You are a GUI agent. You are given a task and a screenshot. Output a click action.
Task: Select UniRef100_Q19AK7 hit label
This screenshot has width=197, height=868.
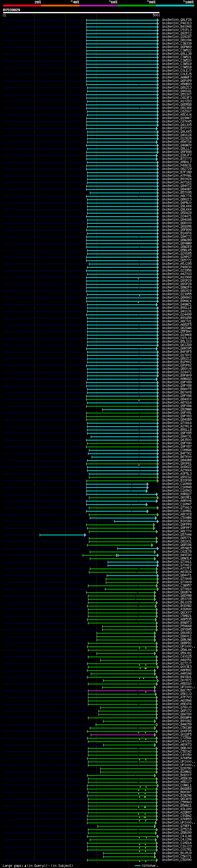click(x=176, y=118)
